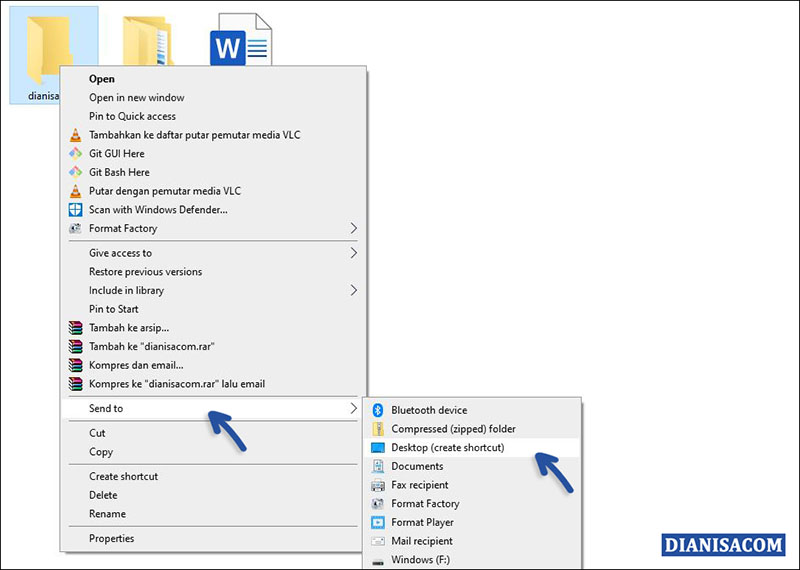Expand the Include in library submenu arrow
This screenshot has height=570, width=800.
(354, 290)
